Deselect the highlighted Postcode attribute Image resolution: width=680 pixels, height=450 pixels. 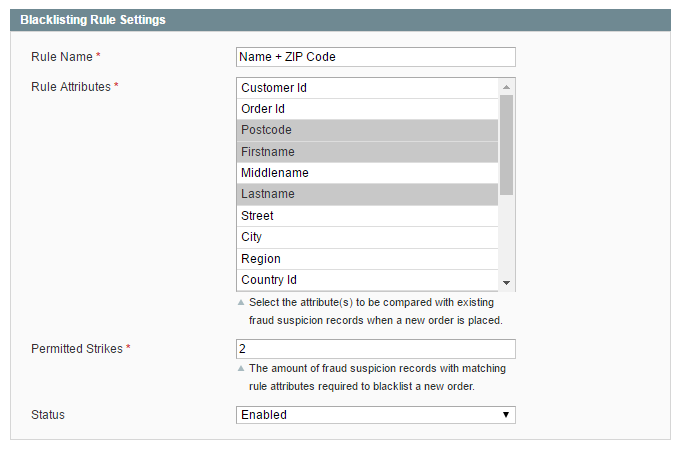[367, 130]
